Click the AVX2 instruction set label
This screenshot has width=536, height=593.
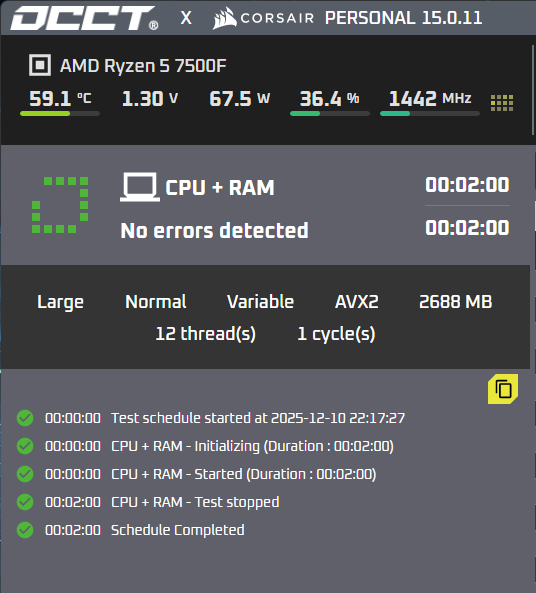click(357, 302)
